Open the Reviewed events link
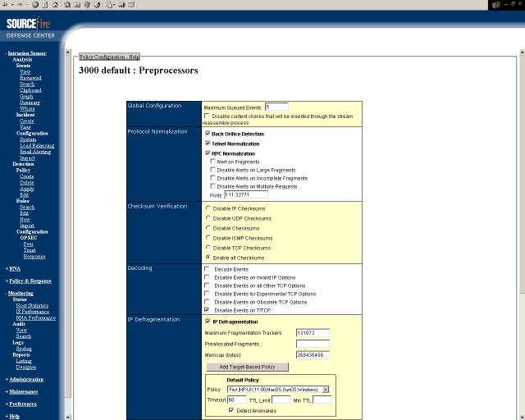Viewport: 525px width, 420px height. click(x=30, y=78)
